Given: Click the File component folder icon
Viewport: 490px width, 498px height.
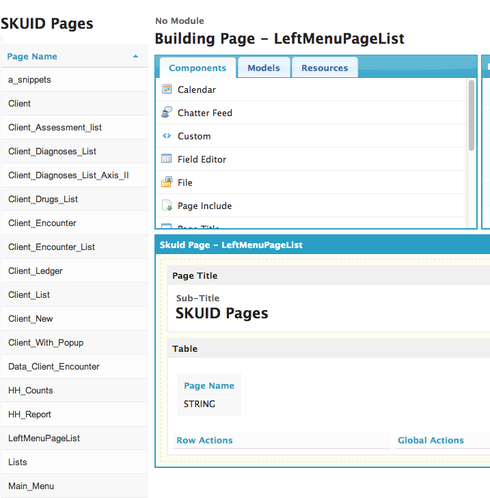Looking at the screenshot, I should click(167, 182).
